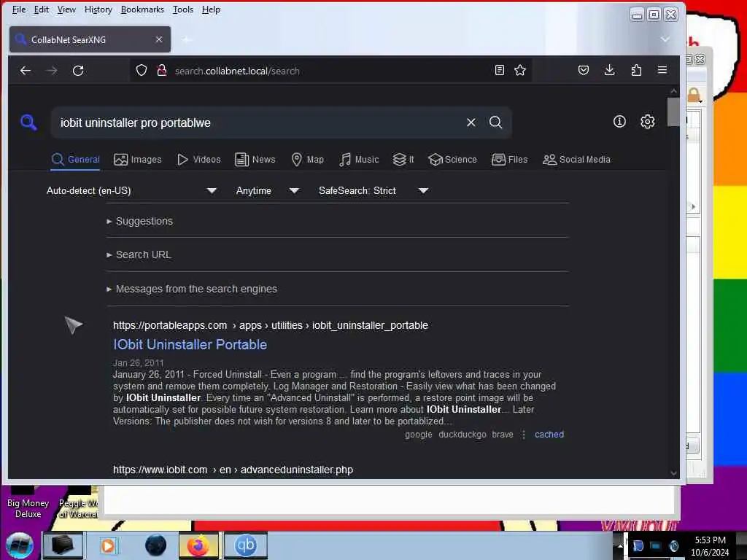Open the History menu
747x560 pixels.
(x=98, y=9)
